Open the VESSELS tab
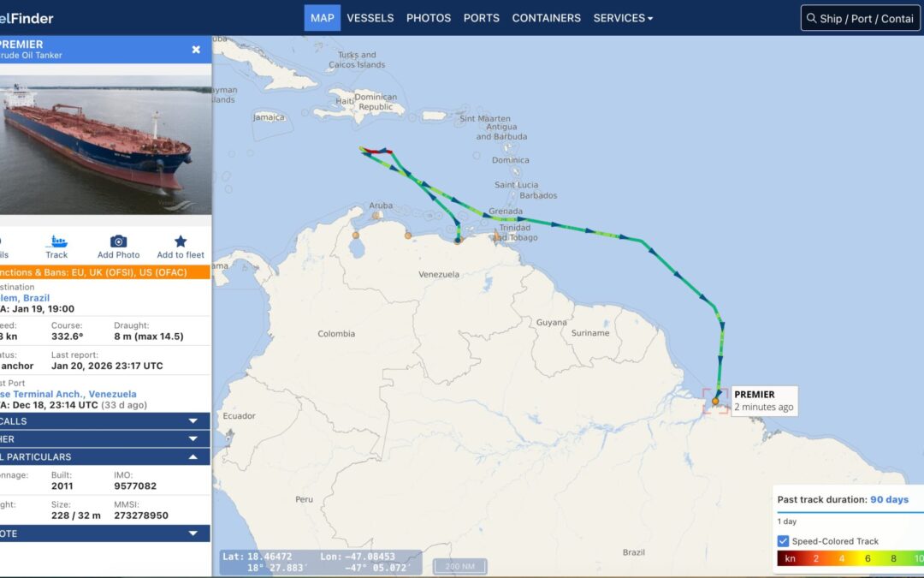 point(370,18)
